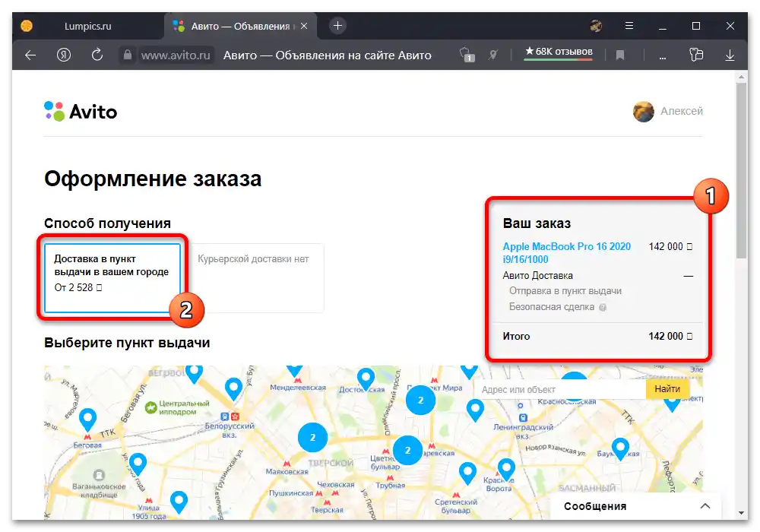Switch to the Lumpics.ru tab
Image resolution: width=760 pixels, height=532 pixels.
tap(87, 26)
